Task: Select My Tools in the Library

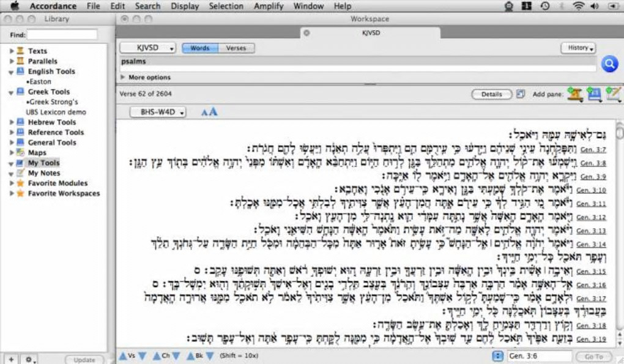Action: (43, 163)
